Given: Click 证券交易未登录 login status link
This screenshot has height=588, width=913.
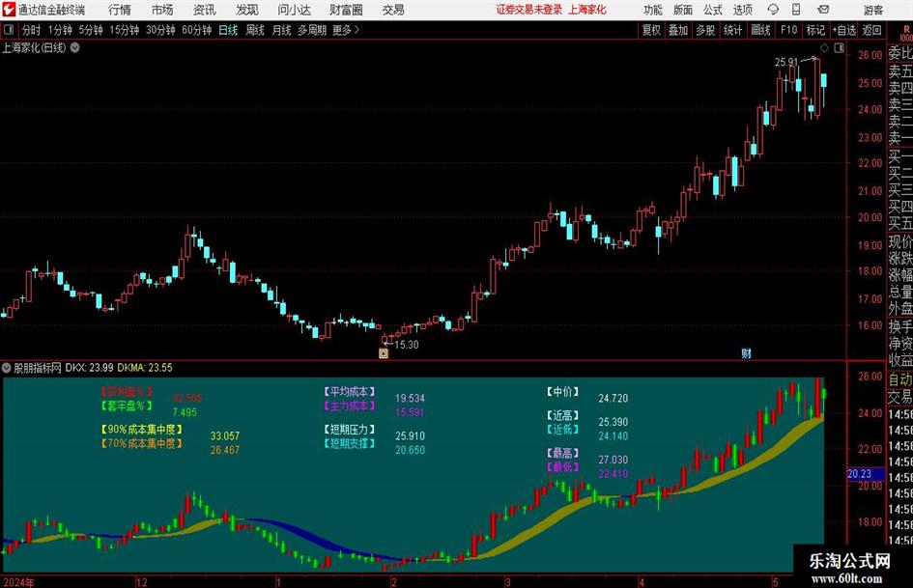Looking at the screenshot, I should click(x=529, y=10).
